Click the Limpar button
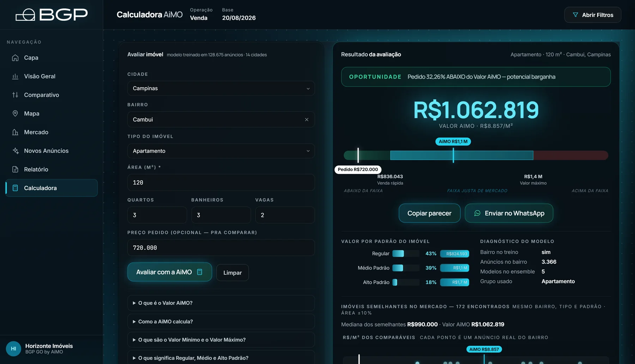The height and width of the screenshot is (364, 635). tap(232, 273)
